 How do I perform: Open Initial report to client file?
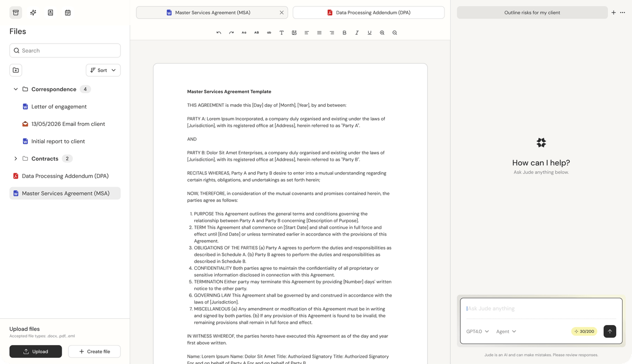pyautogui.click(x=58, y=141)
